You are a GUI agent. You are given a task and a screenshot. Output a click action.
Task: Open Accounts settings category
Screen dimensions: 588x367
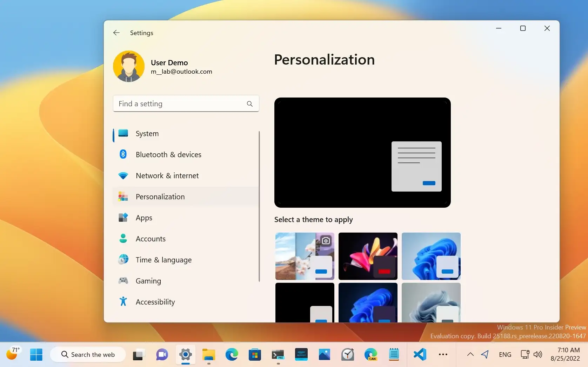[185, 239]
